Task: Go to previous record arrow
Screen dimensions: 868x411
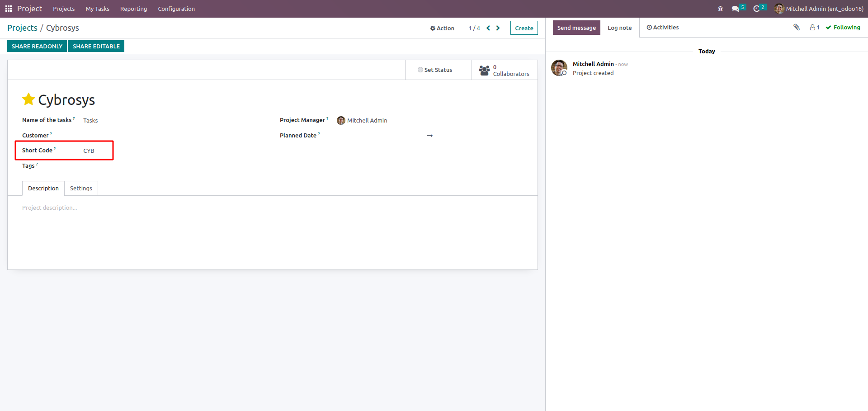Action: [x=488, y=28]
